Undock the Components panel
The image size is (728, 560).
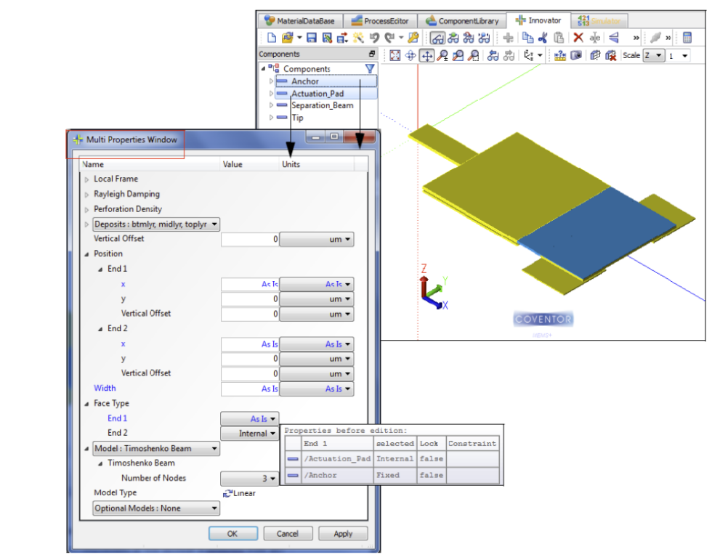(x=372, y=54)
